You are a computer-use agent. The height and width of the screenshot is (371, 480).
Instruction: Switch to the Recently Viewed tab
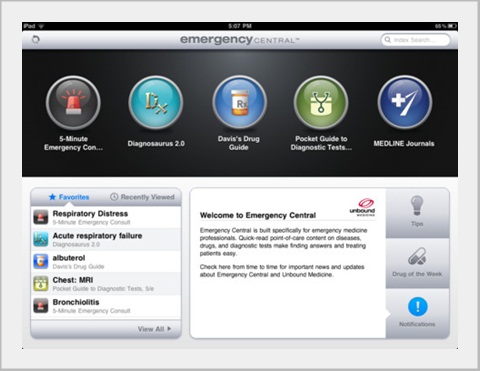[x=142, y=197]
